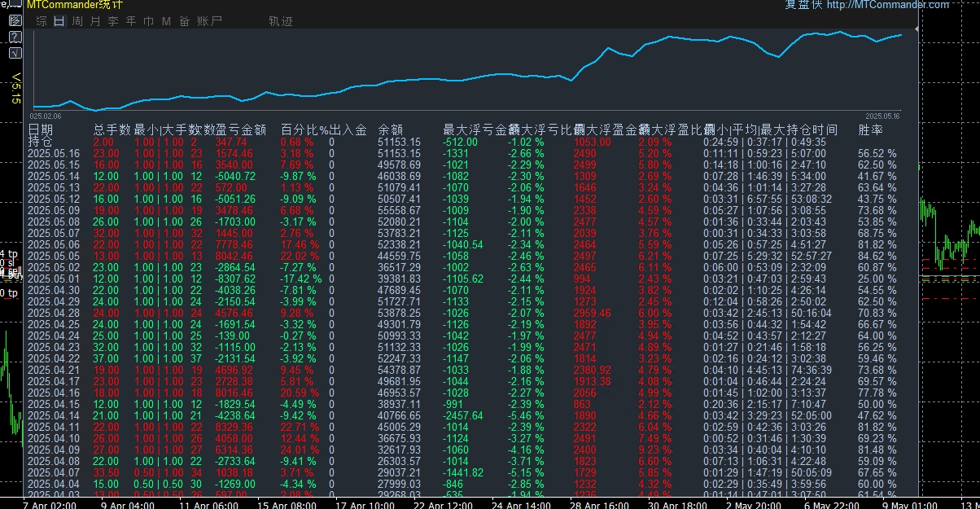This screenshot has height=509, width=980.
Task: Select the 2025.05.14 statistics row
Action: tap(54, 176)
